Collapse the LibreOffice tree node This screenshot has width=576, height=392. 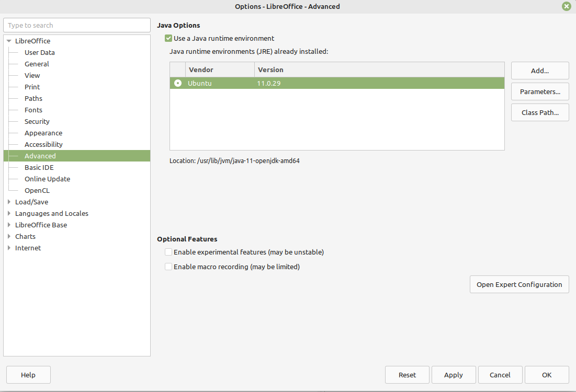(x=9, y=41)
